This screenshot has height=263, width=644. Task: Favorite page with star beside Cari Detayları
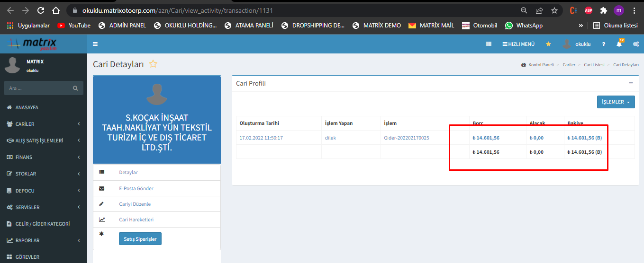click(153, 64)
